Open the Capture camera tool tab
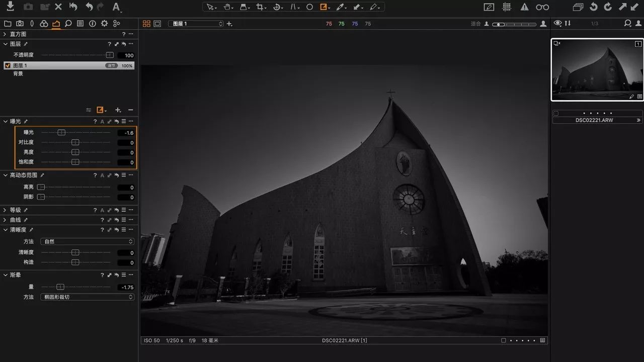Viewport: 644px width, 362px height. pos(20,24)
